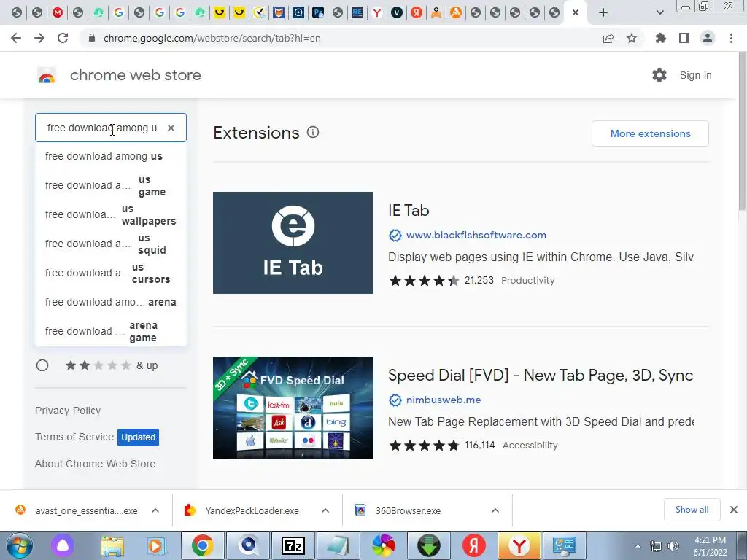The height and width of the screenshot is (560, 747).
Task: Open the IE Tab extension title
Action: tap(409, 210)
